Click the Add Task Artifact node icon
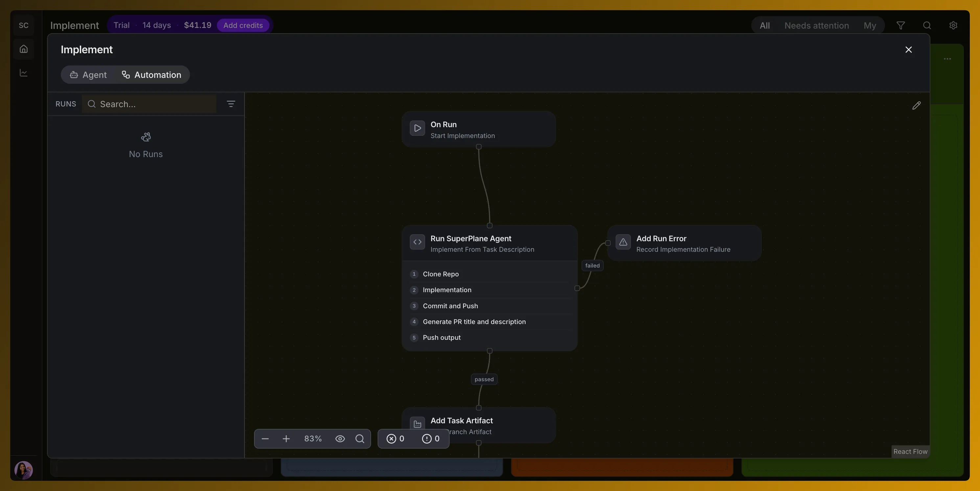Image resolution: width=980 pixels, height=491 pixels. 417,424
